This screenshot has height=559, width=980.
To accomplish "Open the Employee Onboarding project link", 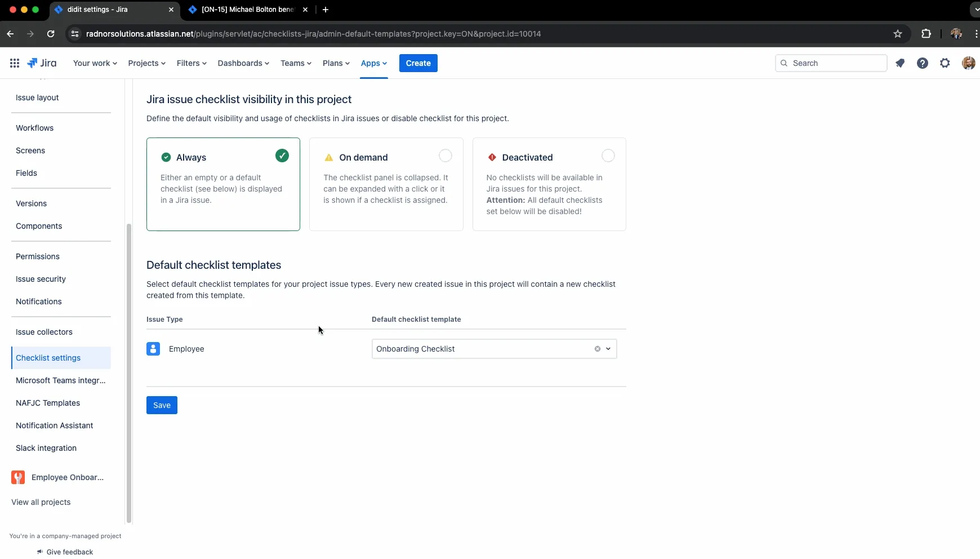I will [68, 477].
